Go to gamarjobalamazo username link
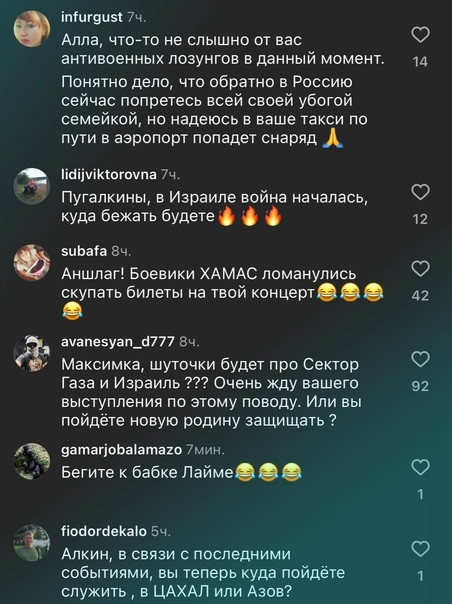Image resolution: width=452 pixels, height=604 pixels. pos(121,450)
